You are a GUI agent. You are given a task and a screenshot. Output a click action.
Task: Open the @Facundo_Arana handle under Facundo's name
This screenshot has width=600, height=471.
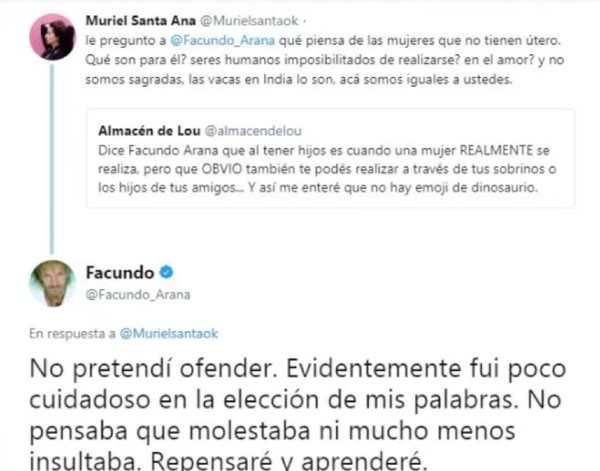click(x=138, y=295)
